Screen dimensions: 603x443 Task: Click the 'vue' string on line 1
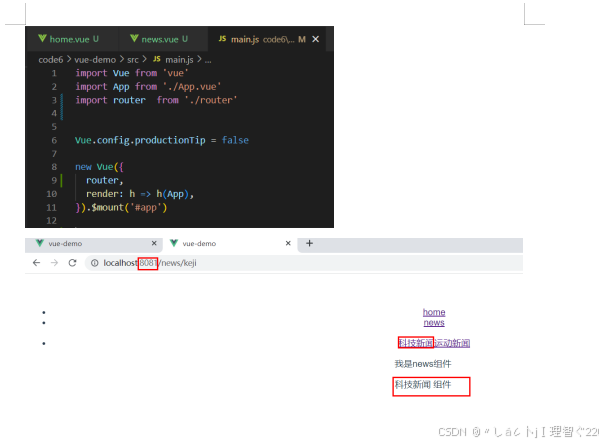176,73
